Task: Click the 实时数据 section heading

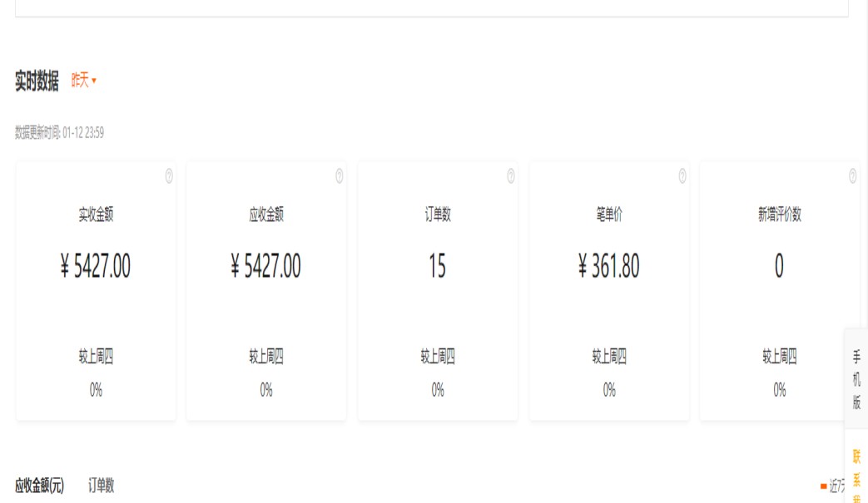Action: 37,81
